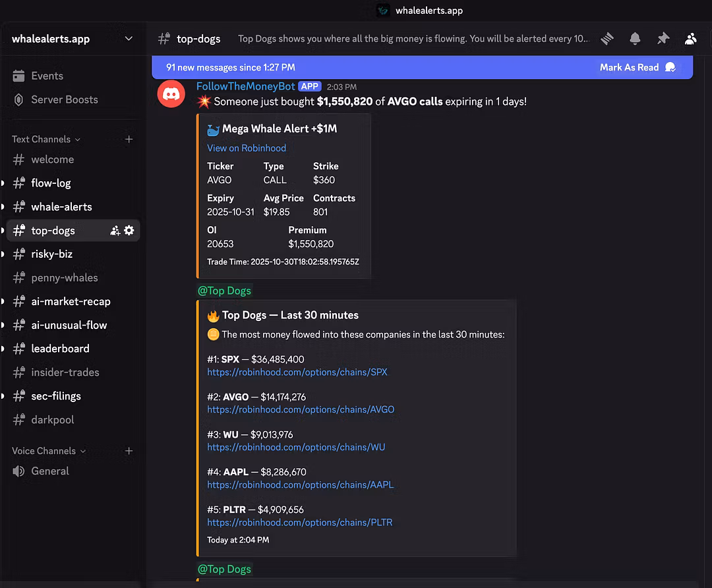
Task: Collapse the Text Channels category
Action: (45, 139)
